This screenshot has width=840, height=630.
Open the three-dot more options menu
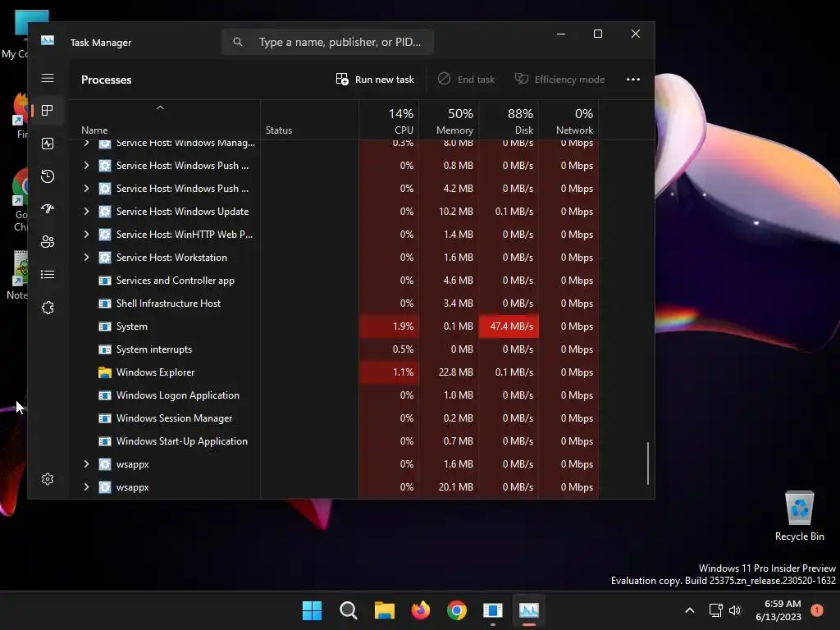click(632, 80)
